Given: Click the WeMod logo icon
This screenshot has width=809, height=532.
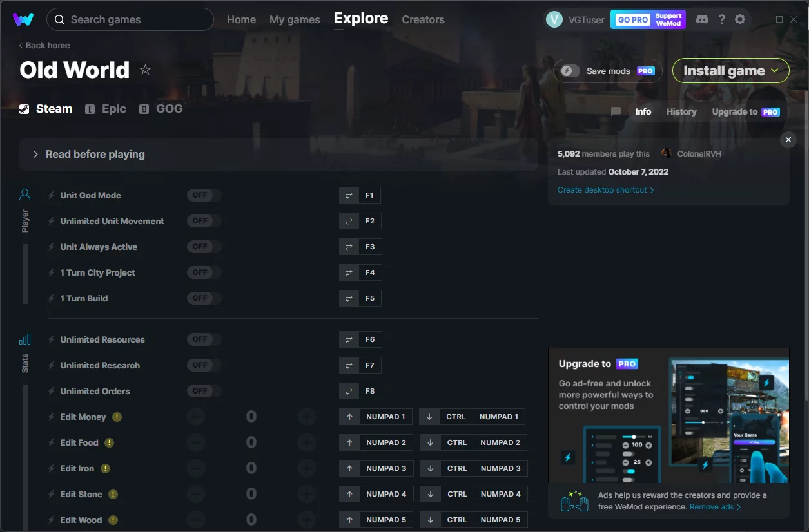Looking at the screenshot, I should (x=23, y=19).
